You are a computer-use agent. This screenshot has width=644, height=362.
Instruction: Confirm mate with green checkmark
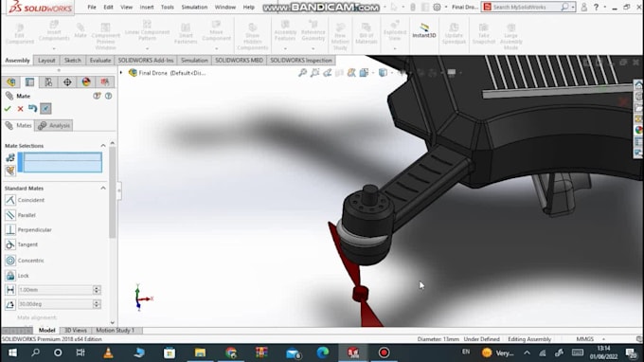(x=8, y=108)
